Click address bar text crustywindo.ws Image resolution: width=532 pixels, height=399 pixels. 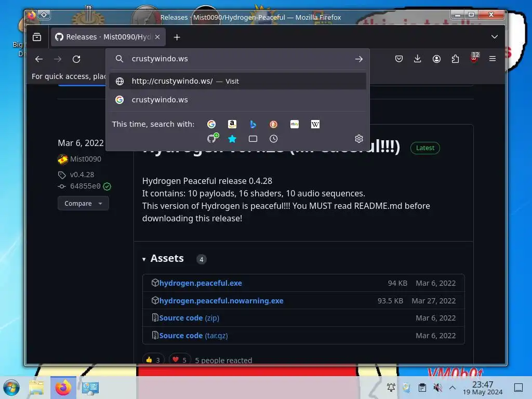coord(159,59)
